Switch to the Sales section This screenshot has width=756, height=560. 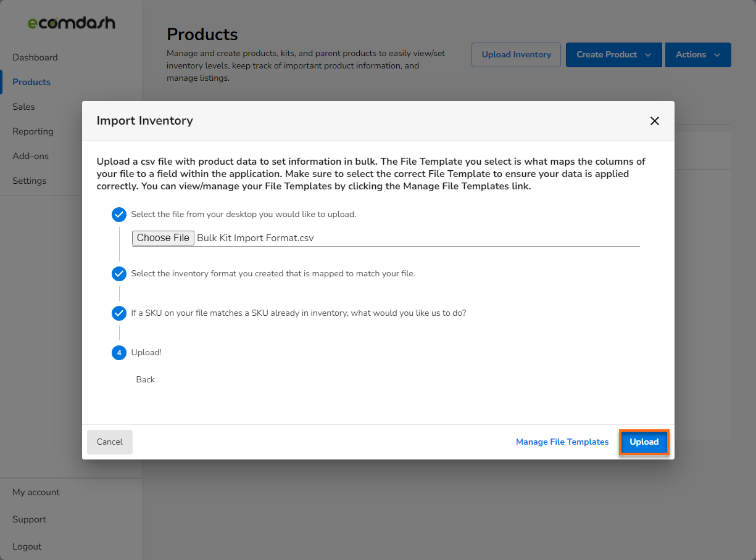[23, 107]
